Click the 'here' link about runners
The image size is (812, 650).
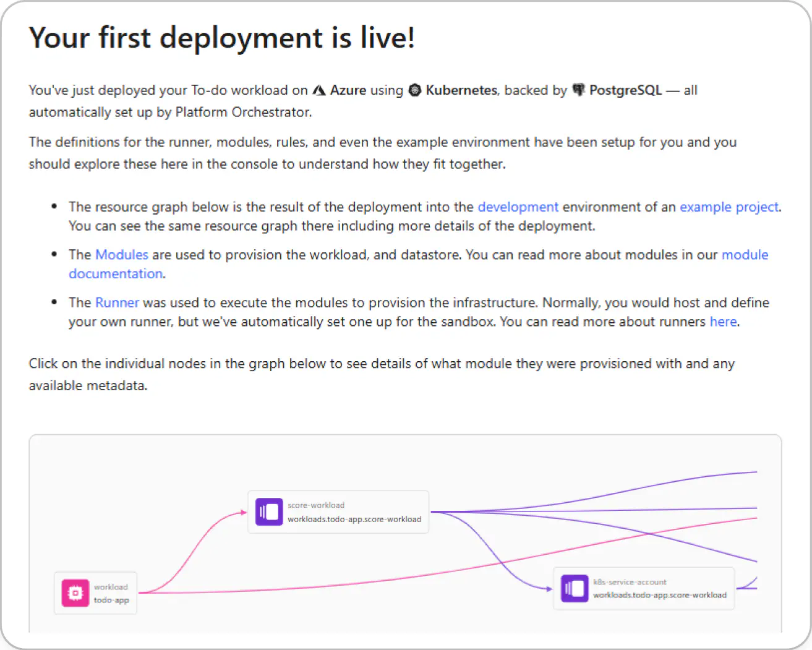[x=723, y=322]
